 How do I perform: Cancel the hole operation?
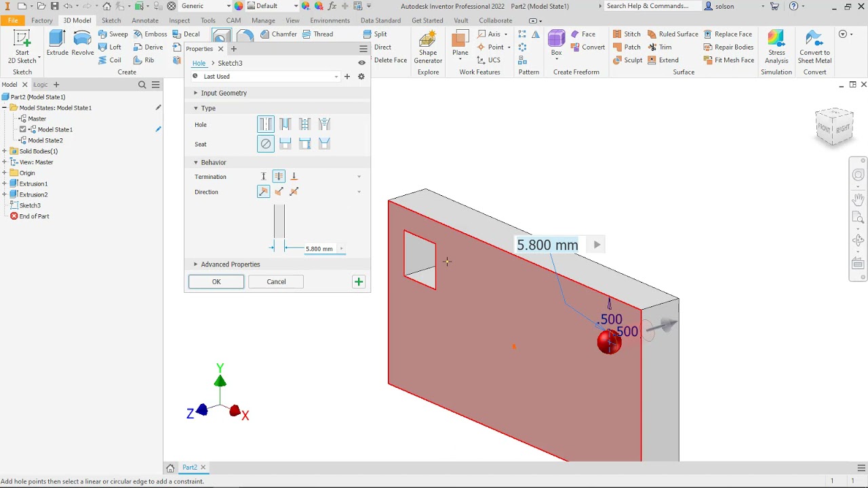pos(276,282)
